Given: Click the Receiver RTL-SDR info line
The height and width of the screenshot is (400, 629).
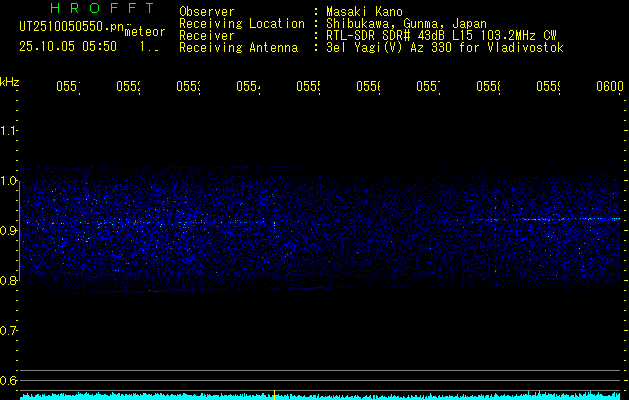Looking at the screenshot, I should (368, 36).
